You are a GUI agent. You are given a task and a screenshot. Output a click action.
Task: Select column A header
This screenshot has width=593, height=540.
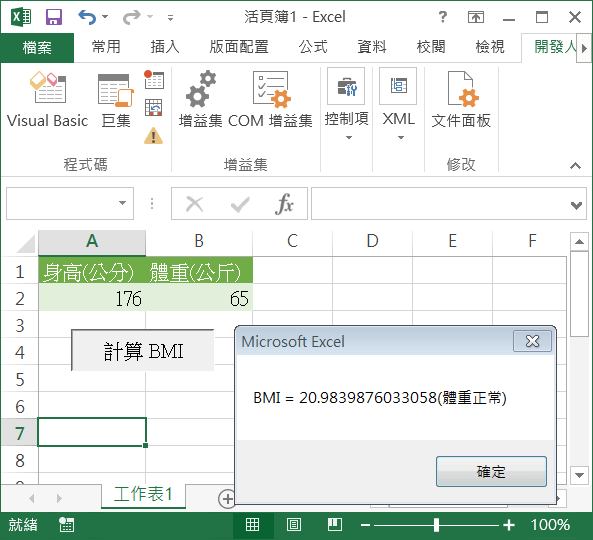click(x=92, y=241)
